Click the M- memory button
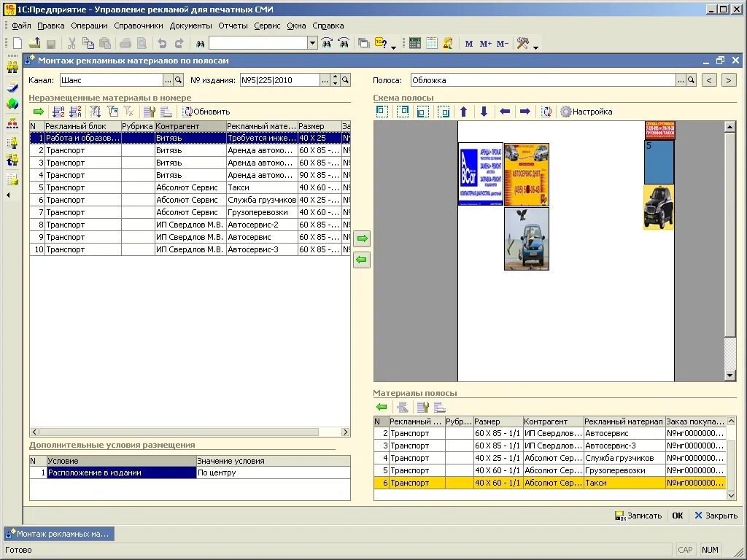 click(502, 44)
